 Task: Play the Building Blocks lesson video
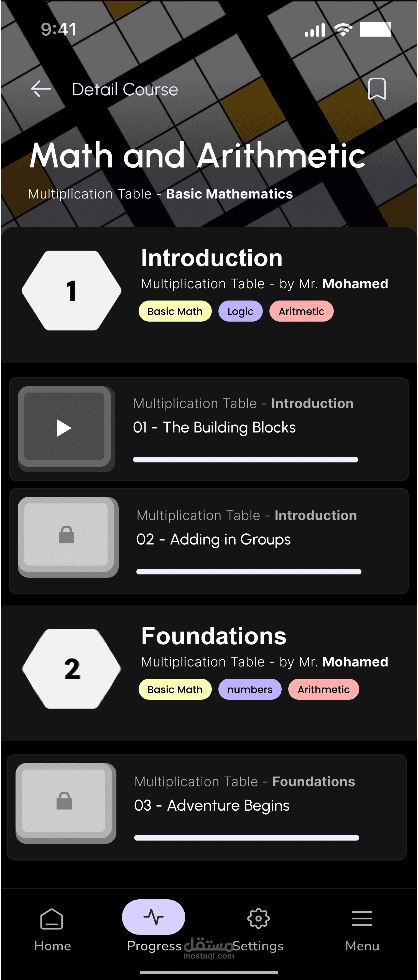click(64, 428)
